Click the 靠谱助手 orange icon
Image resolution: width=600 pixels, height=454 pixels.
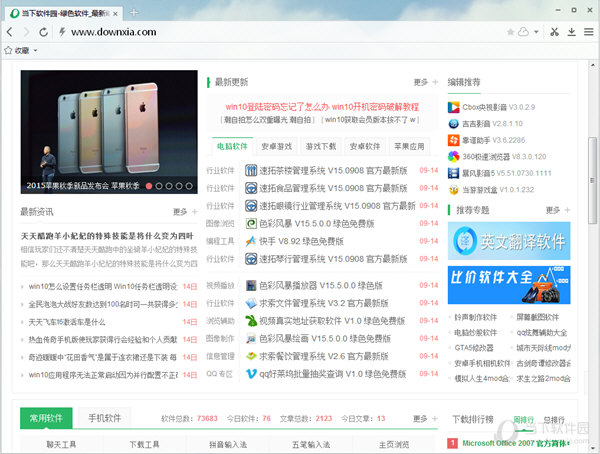453,140
